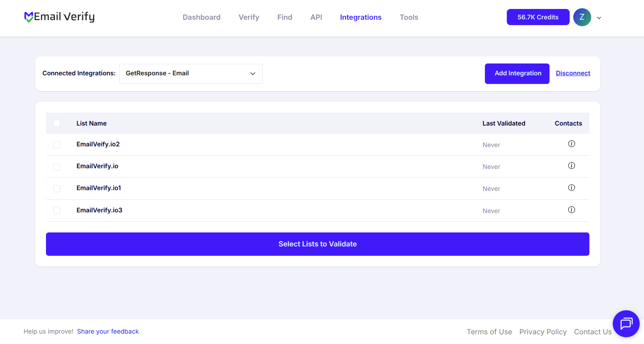Open the Verify menu item
This screenshot has width=644, height=344.
tap(249, 17)
